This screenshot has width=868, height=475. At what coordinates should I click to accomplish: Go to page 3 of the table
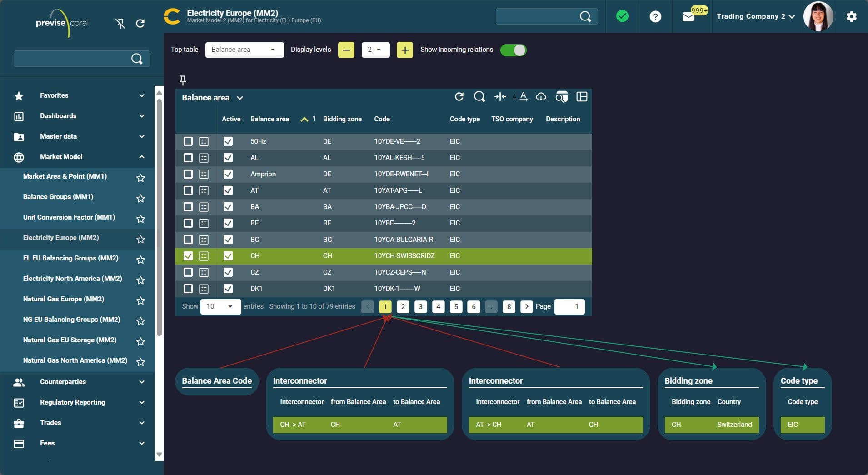tap(420, 306)
